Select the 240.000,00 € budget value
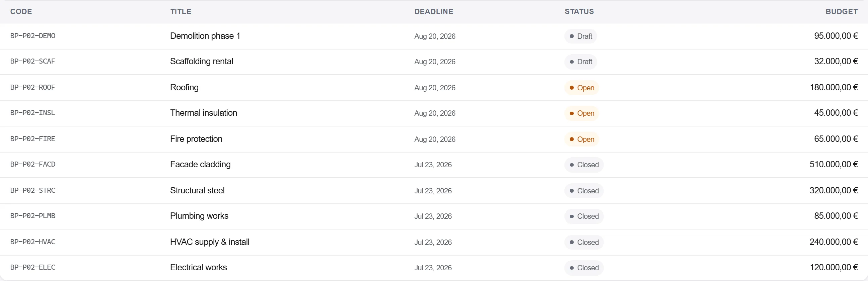Screen dimensions: 868x281 [834, 242]
